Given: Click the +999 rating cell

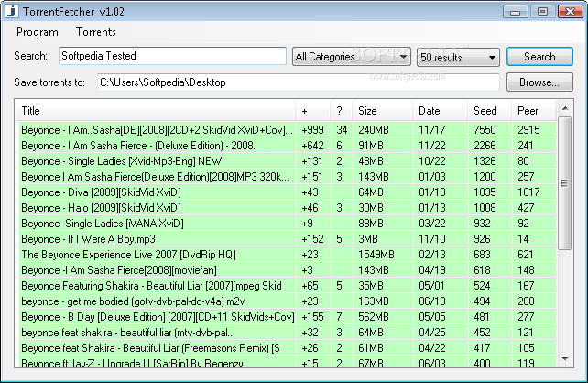Looking at the screenshot, I should tap(312, 130).
